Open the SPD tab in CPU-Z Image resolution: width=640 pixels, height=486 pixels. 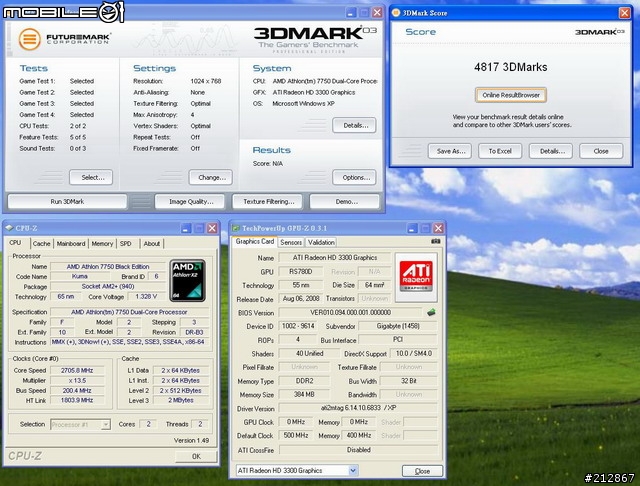126,244
